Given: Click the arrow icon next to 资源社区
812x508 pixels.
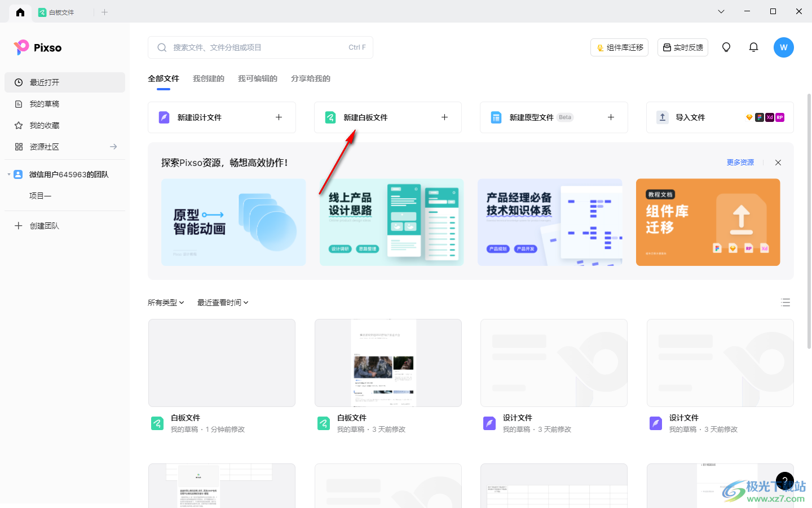Looking at the screenshot, I should [x=113, y=147].
